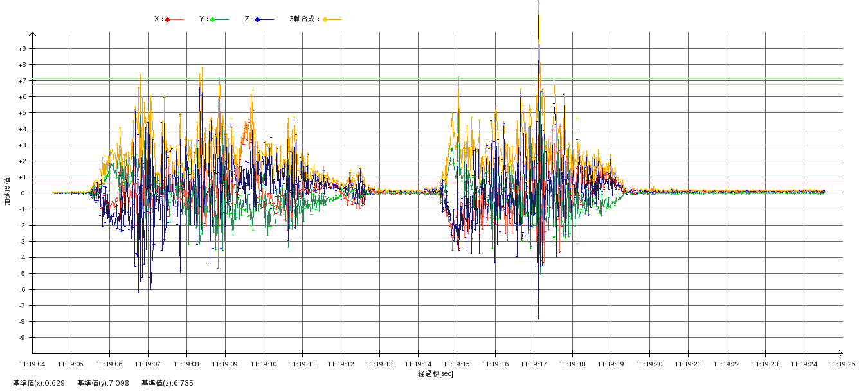Click the arrow at right end of X axis
The image size is (868, 392).
click(840, 353)
